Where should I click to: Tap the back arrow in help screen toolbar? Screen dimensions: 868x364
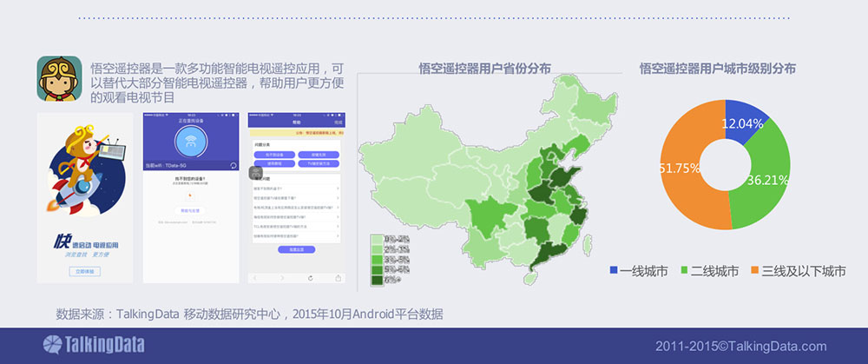256,278
